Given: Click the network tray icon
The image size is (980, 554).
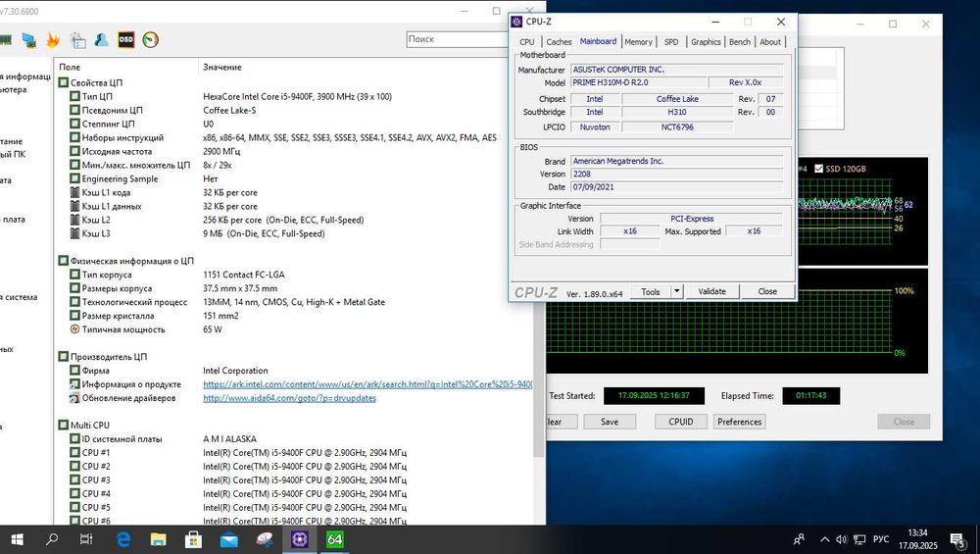Looking at the screenshot, I should tap(860, 539).
